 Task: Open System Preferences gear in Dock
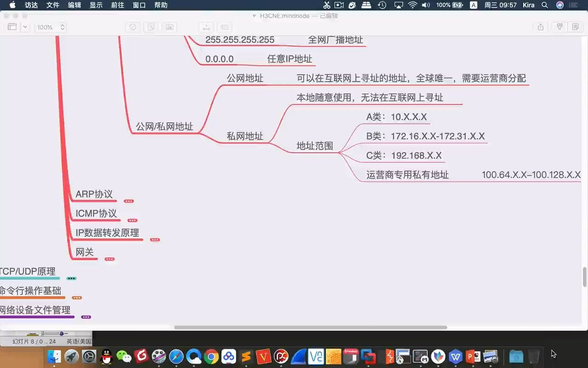point(89,356)
